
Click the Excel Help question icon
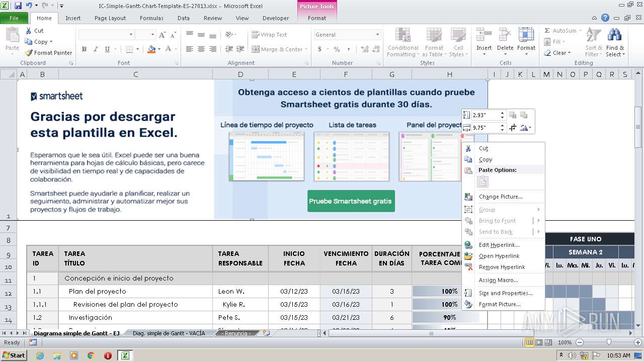click(x=605, y=18)
